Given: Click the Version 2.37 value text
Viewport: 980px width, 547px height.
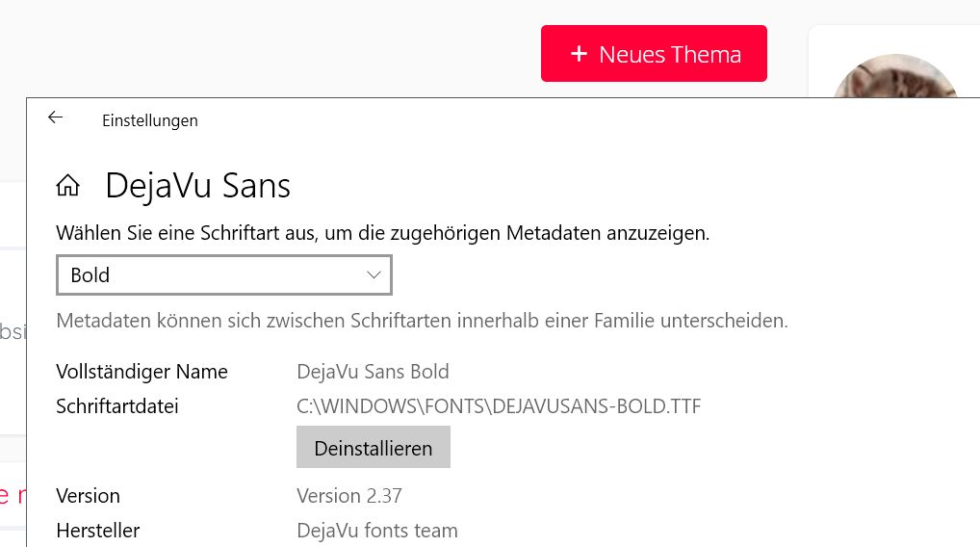Looking at the screenshot, I should pyautogui.click(x=349, y=496).
